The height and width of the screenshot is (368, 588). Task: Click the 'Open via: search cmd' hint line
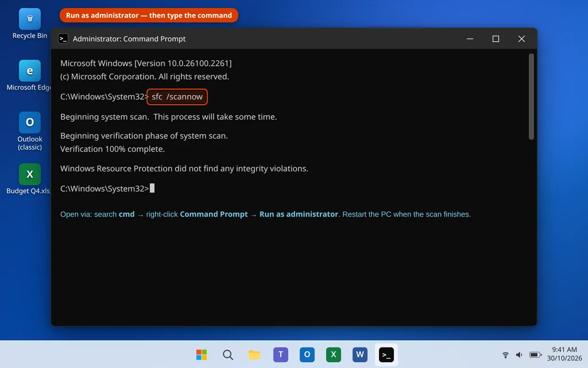click(265, 214)
